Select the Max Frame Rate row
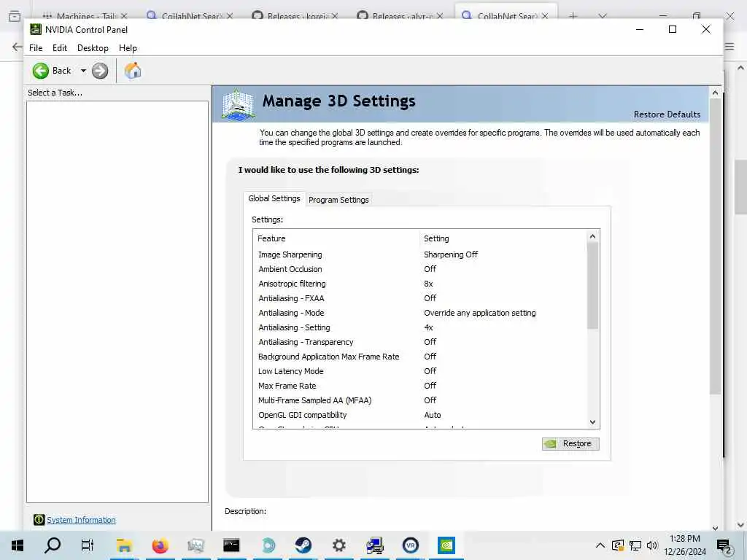 [x=420, y=386]
